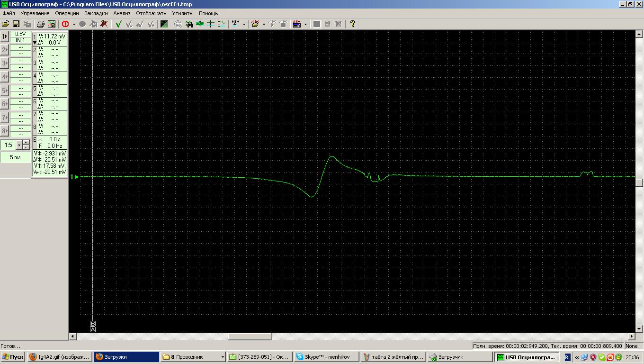Click the A:B:C panel window icon
Viewport: 644px width, 364px height.
click(x=297, y=24)
